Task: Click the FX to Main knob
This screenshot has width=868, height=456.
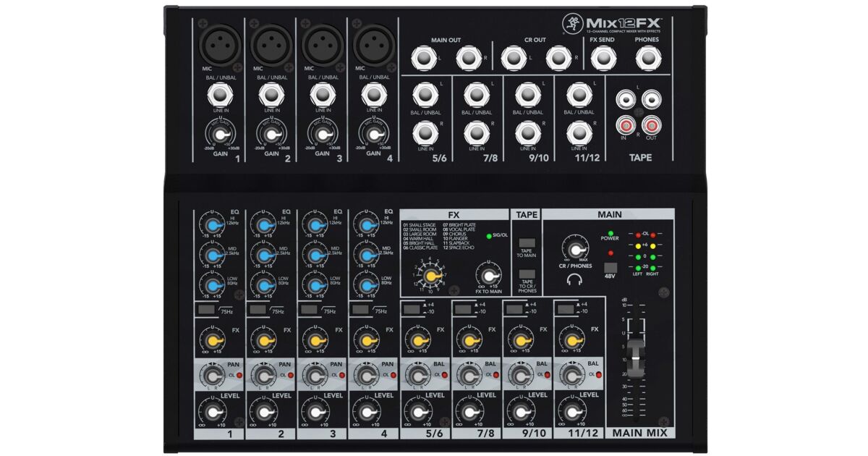Action: coord(489,276)
